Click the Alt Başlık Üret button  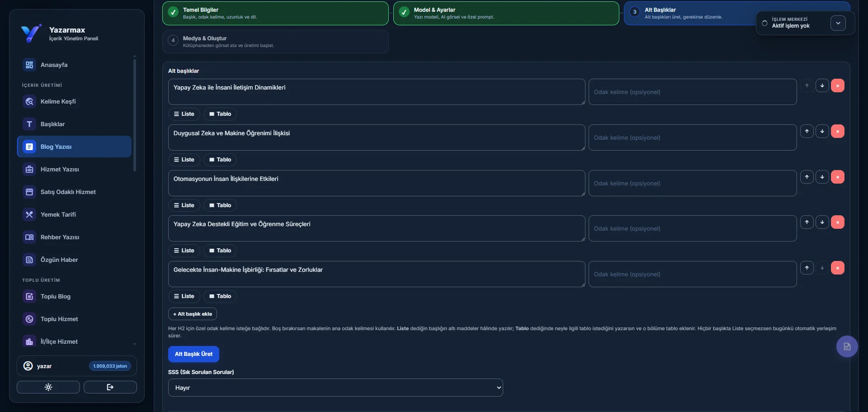pyautogui.click(x=193, y=354)
